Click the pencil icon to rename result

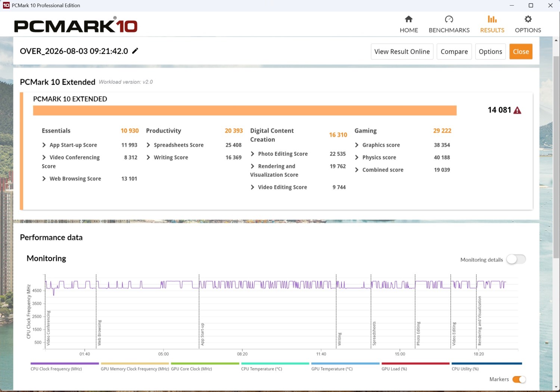pos(135,51)
